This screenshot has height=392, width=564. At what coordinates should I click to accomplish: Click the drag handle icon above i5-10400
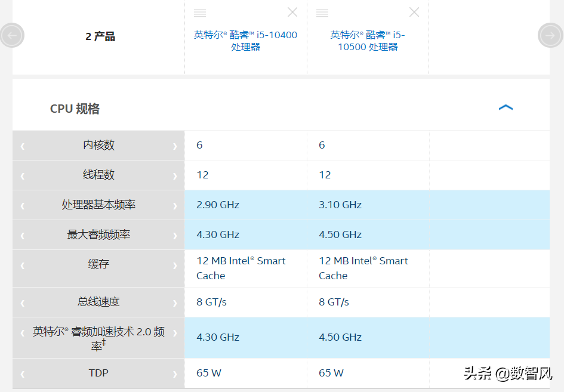point(199,12)
